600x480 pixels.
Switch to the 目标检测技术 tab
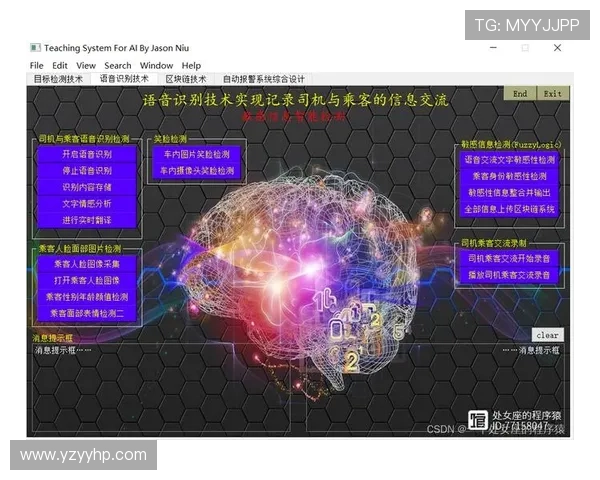point(59,78)
